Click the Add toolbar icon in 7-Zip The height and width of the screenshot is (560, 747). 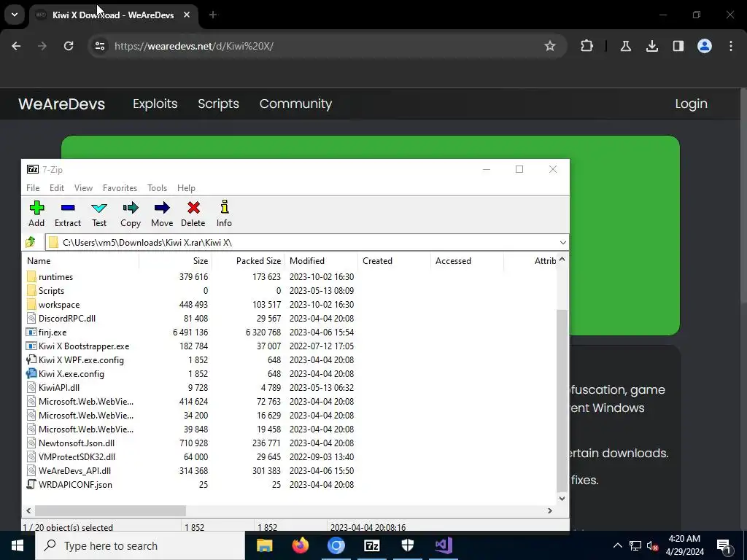click(x=36, y=208)
